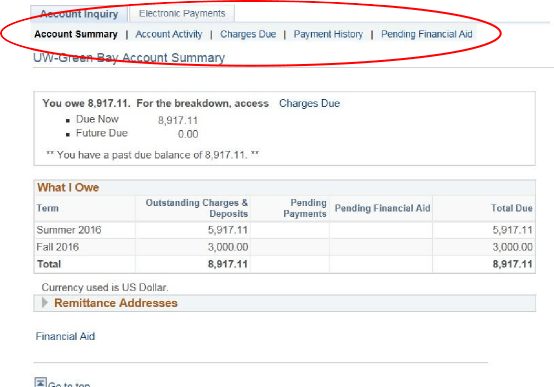
Task: Click the Outstanding Charges & Deposits header
Action: (x=196, y=208)
